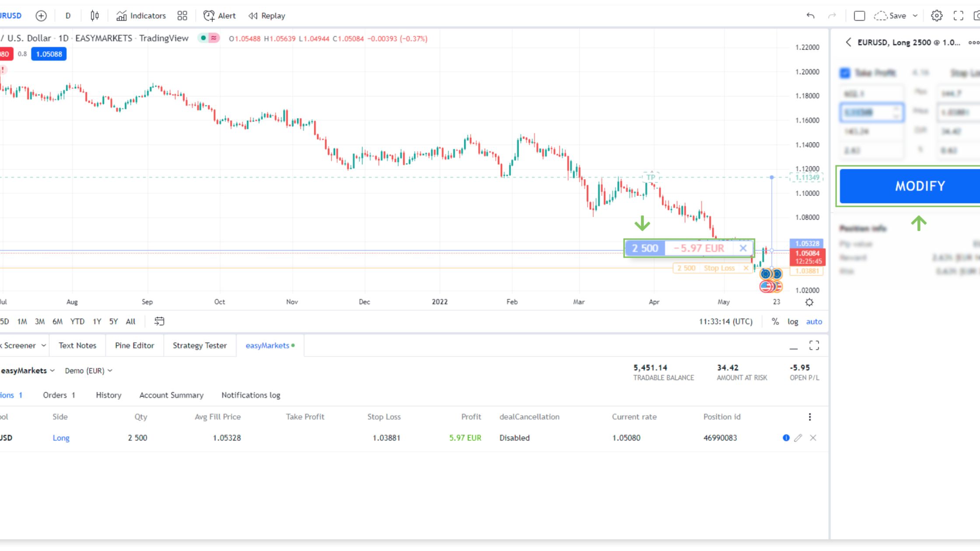Open the Account Summary tab
Screen dimensions: 980x551
(171, 395)
